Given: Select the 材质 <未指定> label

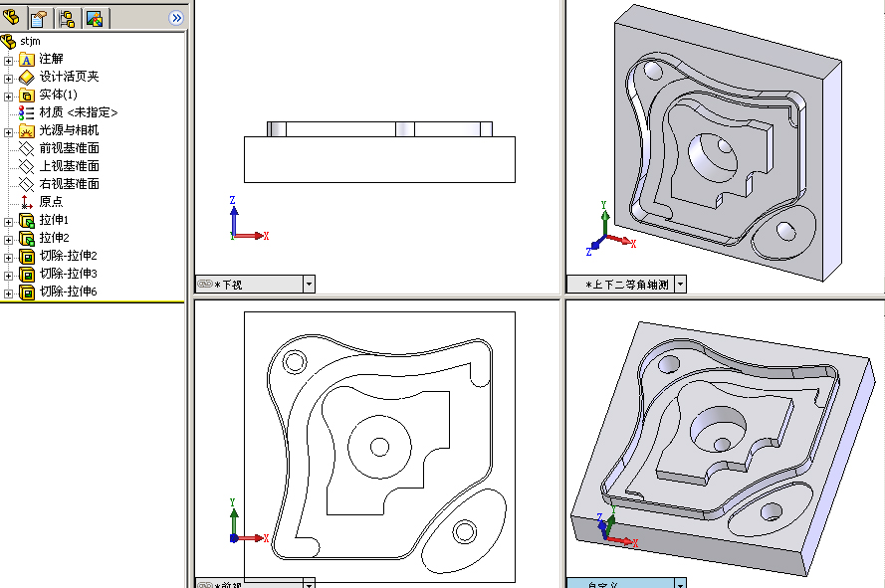Looking at the screenshot, I should pyautogui.click(x=79, y=112).
